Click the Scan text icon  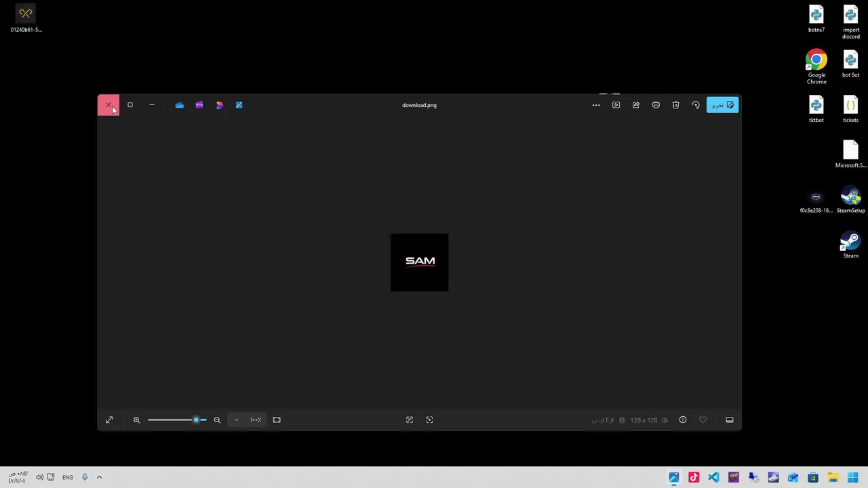pyautogui.click(x=410, y=420)
